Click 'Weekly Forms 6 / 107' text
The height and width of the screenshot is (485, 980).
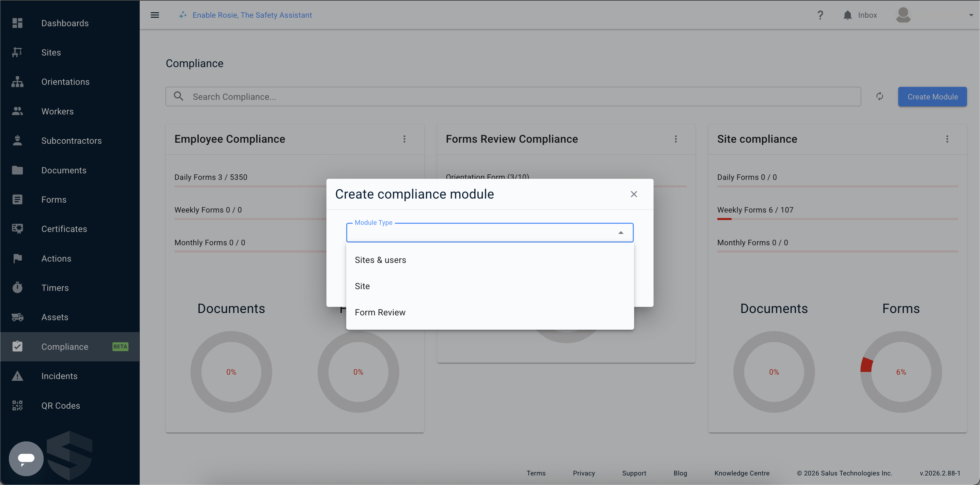(x=755, y=209)
